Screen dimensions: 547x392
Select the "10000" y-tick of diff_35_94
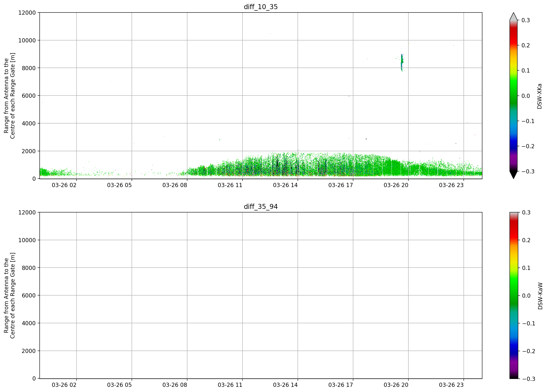click(x=27, y=240)
